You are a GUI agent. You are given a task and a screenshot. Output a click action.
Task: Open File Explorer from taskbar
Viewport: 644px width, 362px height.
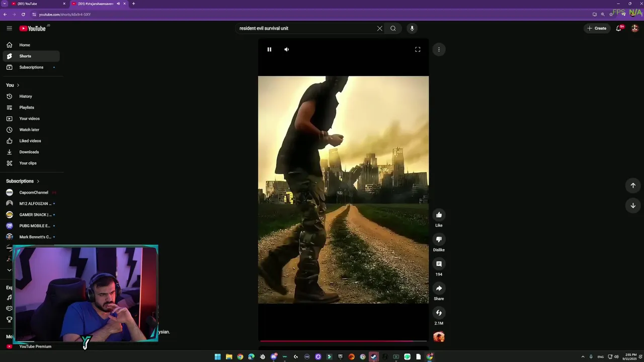(229, 357)
